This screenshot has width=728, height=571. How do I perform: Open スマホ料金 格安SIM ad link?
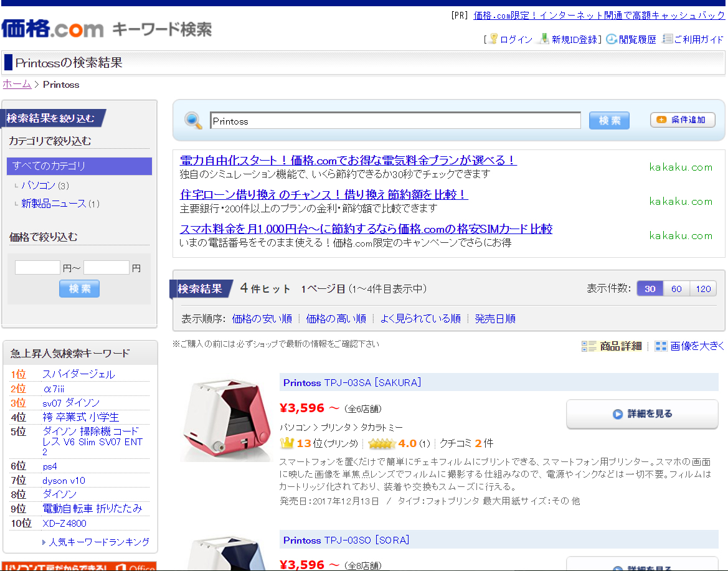pos(366,229)
